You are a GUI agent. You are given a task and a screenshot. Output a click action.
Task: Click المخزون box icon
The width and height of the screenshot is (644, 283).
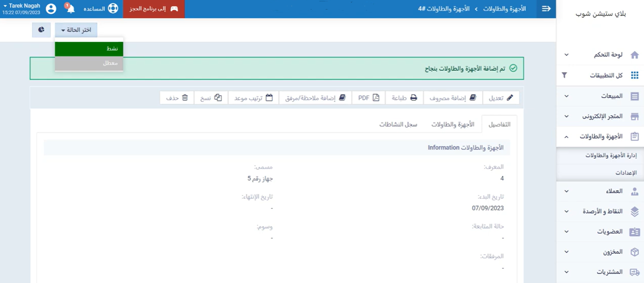point(634,252)
